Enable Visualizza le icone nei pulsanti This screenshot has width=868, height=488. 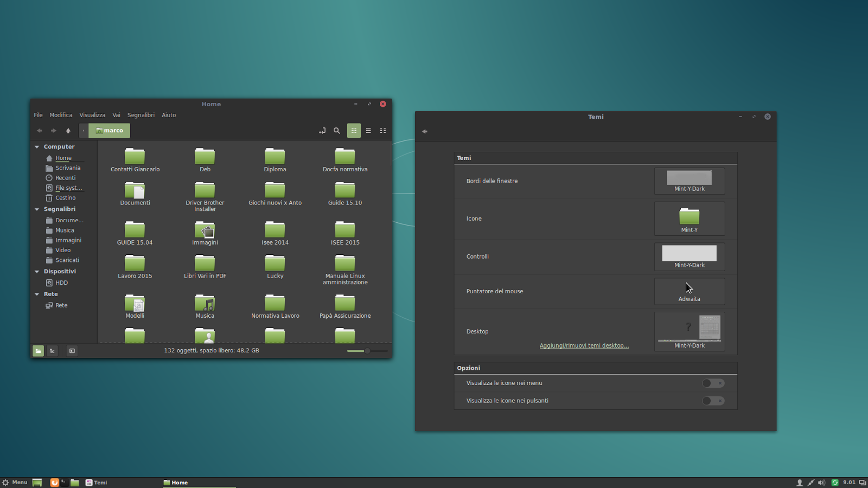point(713,401)
